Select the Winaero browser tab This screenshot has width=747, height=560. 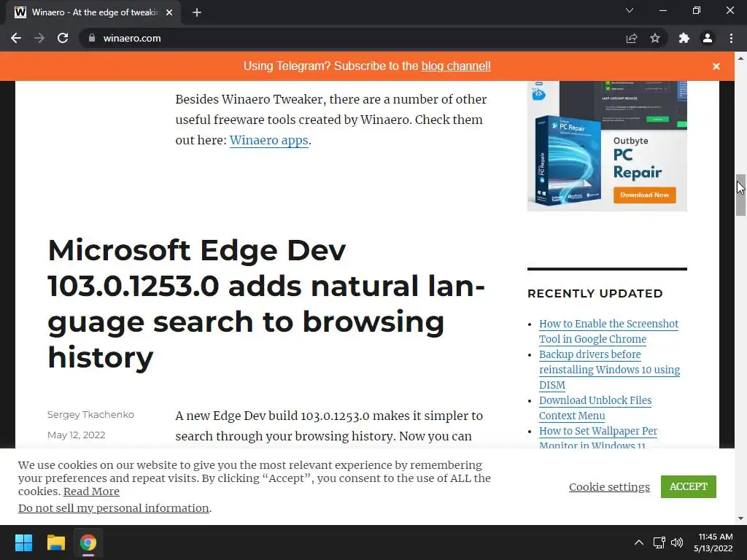click(93, 12)
